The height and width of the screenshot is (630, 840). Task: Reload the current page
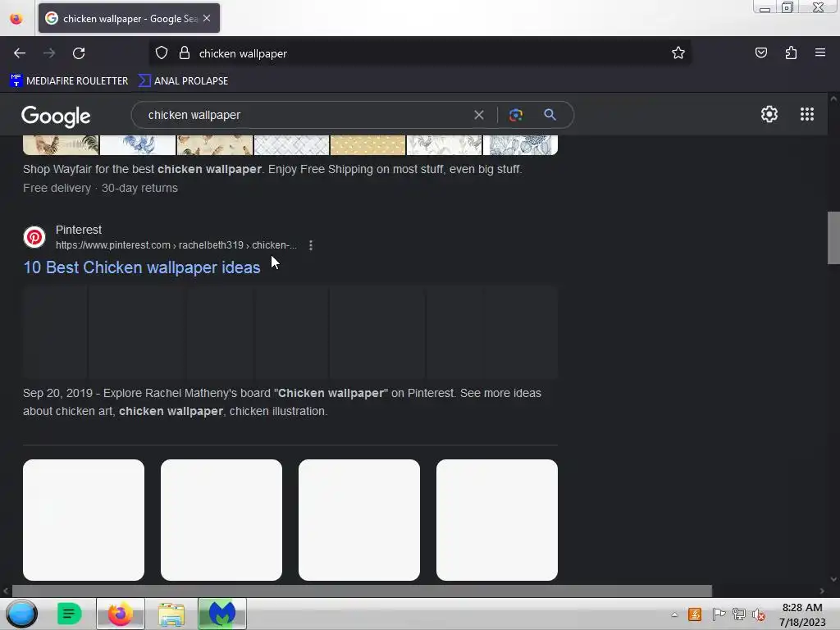click(x=79, y=53)
